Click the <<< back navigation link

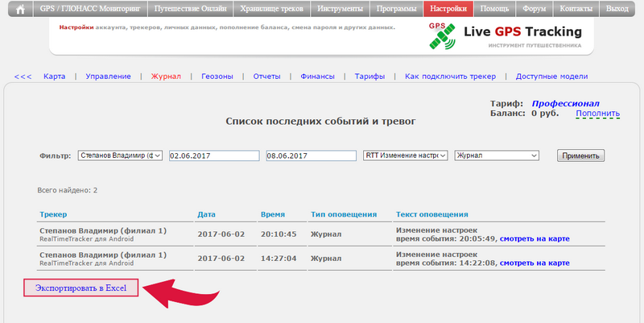point(23,77)
